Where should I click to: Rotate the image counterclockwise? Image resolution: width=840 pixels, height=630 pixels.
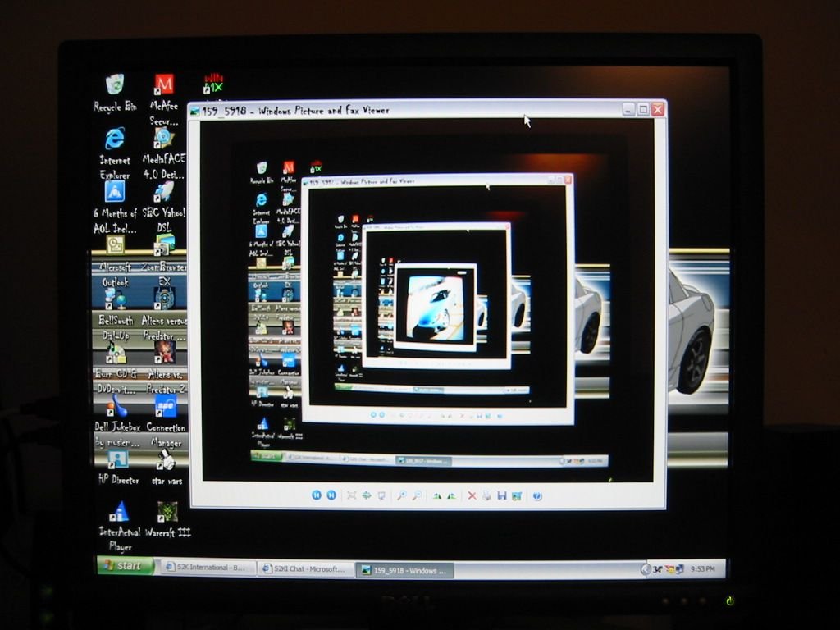[x=452, y=496]
